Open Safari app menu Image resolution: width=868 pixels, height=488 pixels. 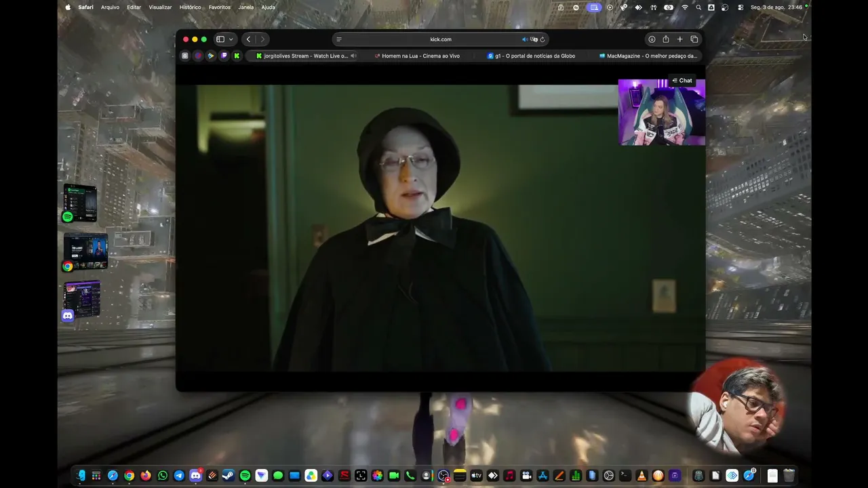(x=85, y=7)
